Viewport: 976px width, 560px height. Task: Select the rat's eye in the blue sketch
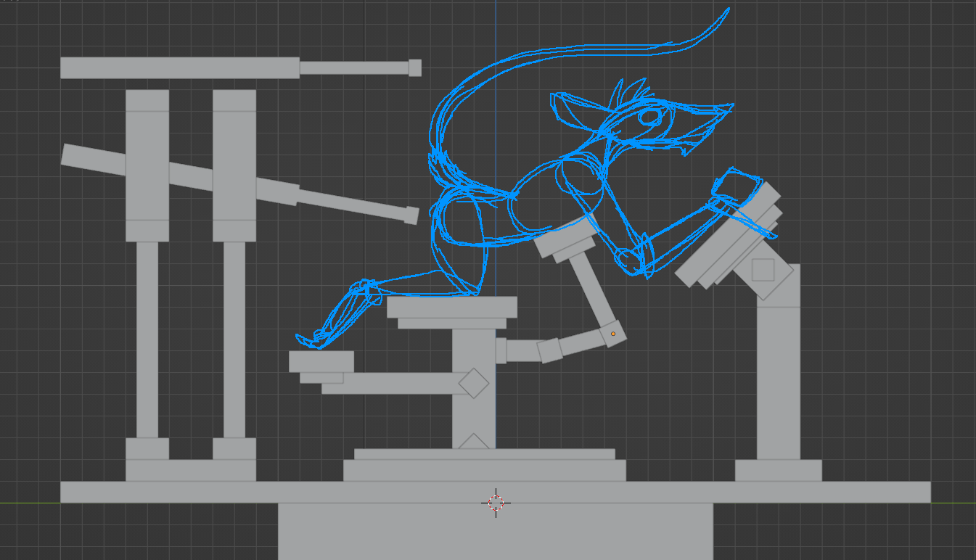click(649, 116)
